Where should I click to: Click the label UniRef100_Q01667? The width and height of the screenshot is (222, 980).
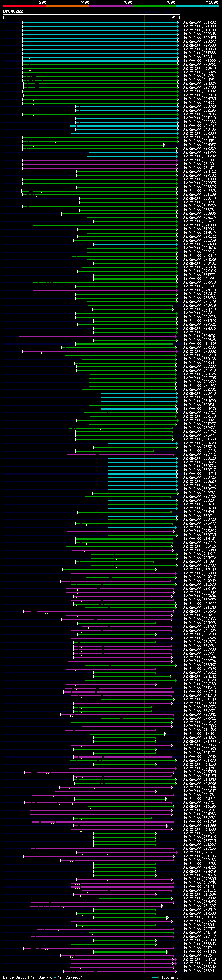coord(199,844)
